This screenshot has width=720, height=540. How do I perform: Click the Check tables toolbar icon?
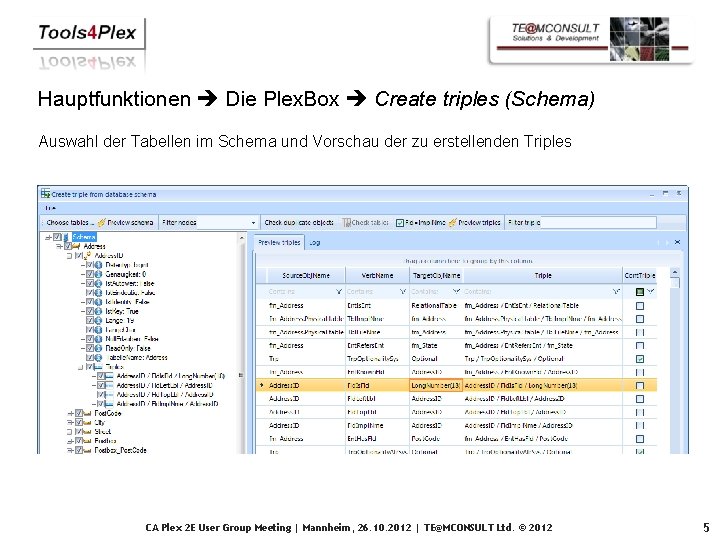(x=346, y=222)
